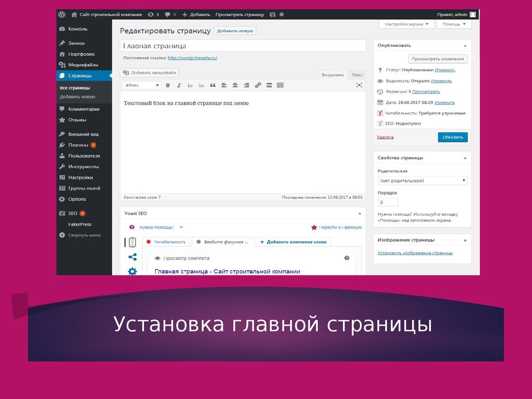532x399 pixels.
Task: Open permalink http://wordp.traverta.ru/
Action: point(192,58)
